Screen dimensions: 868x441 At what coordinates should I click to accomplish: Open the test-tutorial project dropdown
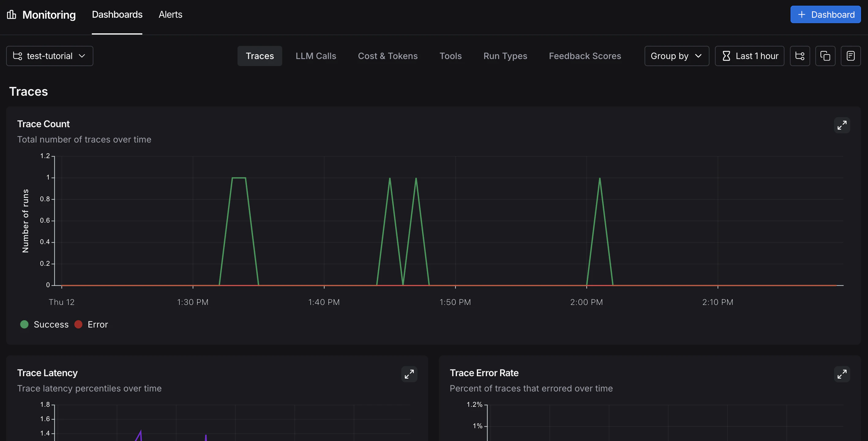tap(49, 56)
